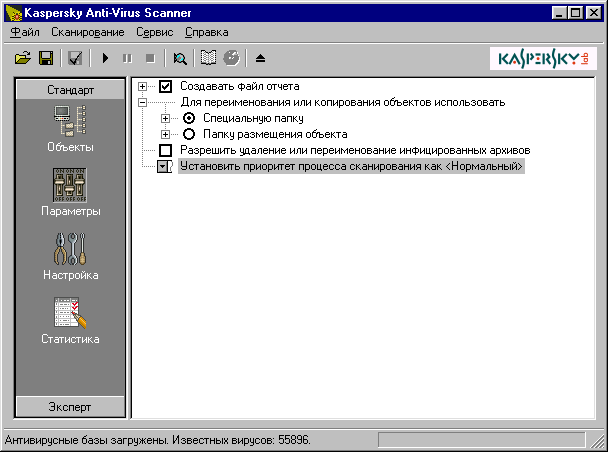The height and width of the screenshot is (452, 608).
Task: Click the globe update icon
Action: tap(231, 58)
